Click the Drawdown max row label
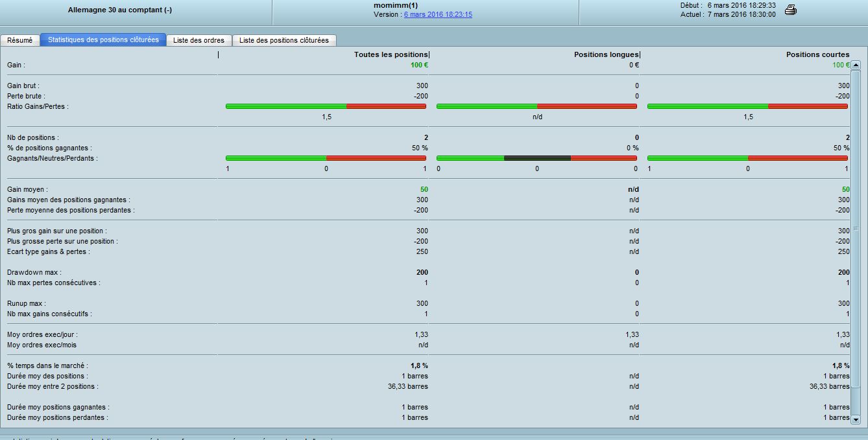868x440 pixels. 34,272
